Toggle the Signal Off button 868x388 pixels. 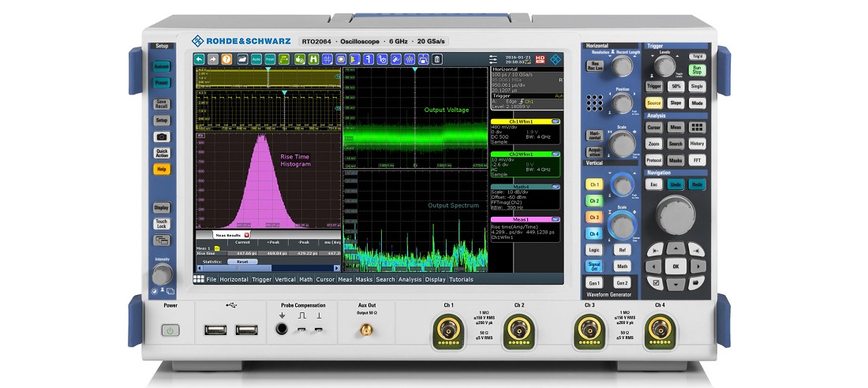(x=594, y=267)
